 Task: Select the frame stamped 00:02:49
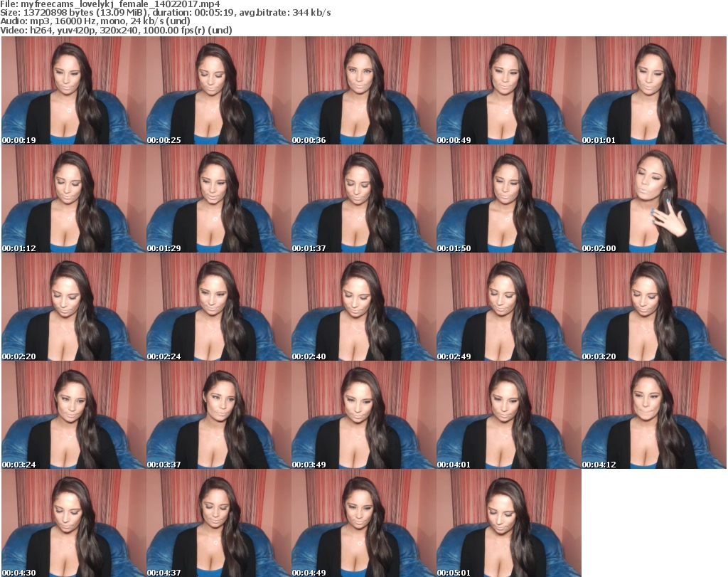click(508, 307)
